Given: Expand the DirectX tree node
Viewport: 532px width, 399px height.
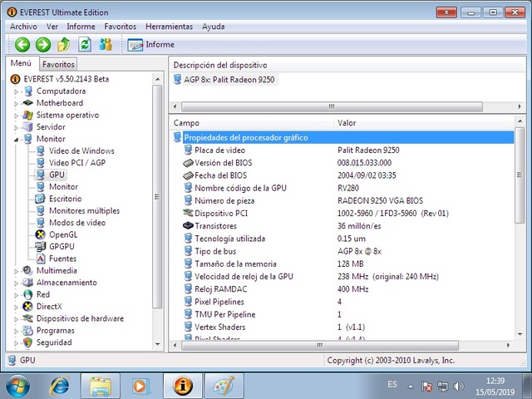Looking at the screenshot, I should tap(16, 307).
